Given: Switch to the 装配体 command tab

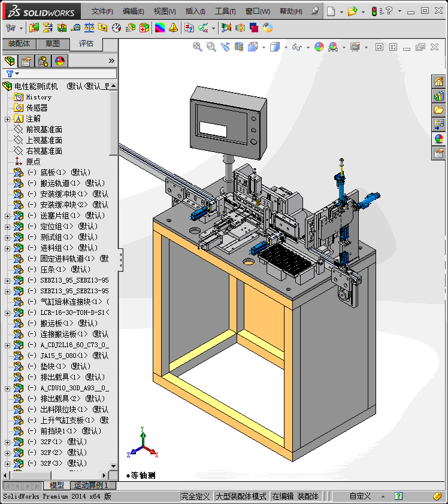Looking at the screenshot, I should point(19,44).
